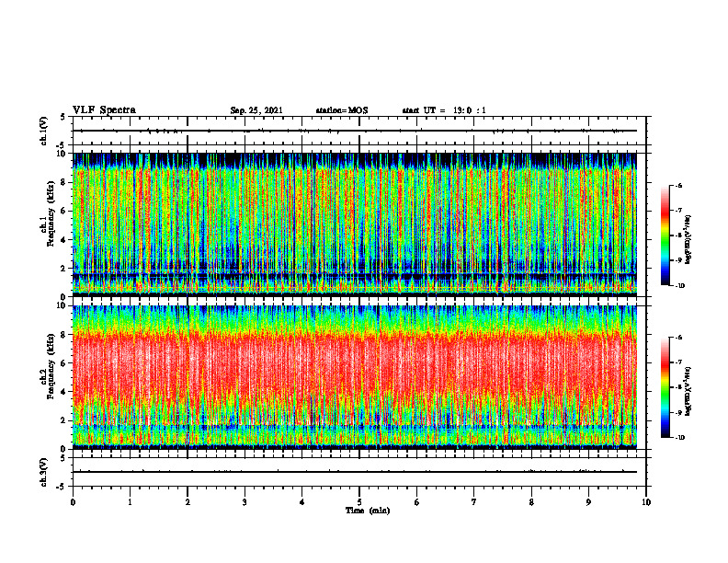Click time axis tick label '5'

coord(359,502)
